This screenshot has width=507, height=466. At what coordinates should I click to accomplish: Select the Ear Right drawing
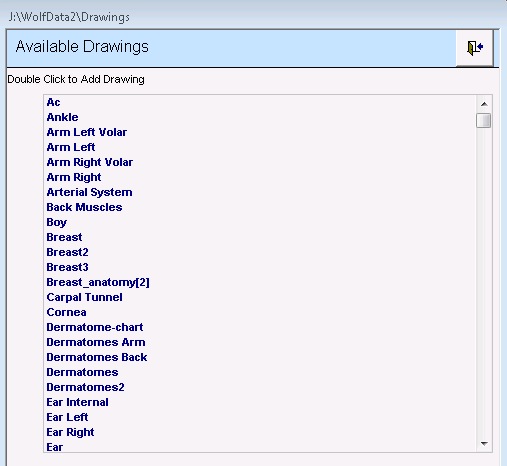point(70,432)
